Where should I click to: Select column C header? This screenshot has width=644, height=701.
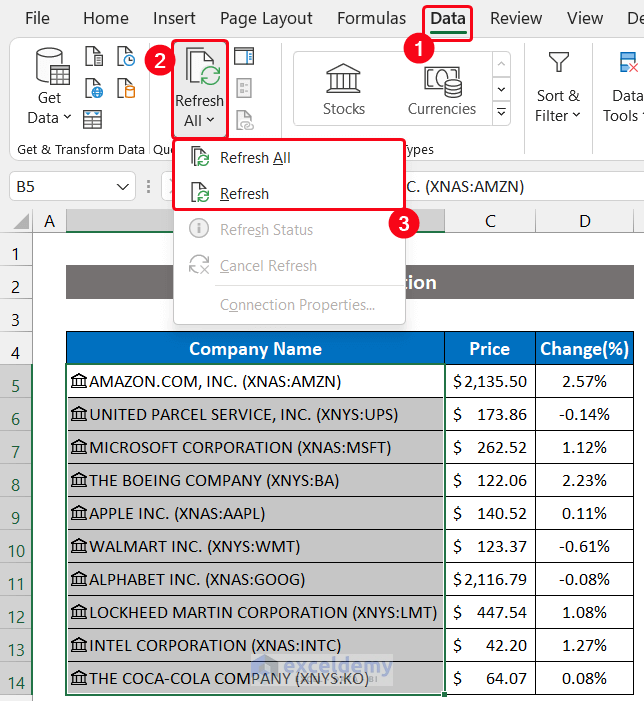490,221
